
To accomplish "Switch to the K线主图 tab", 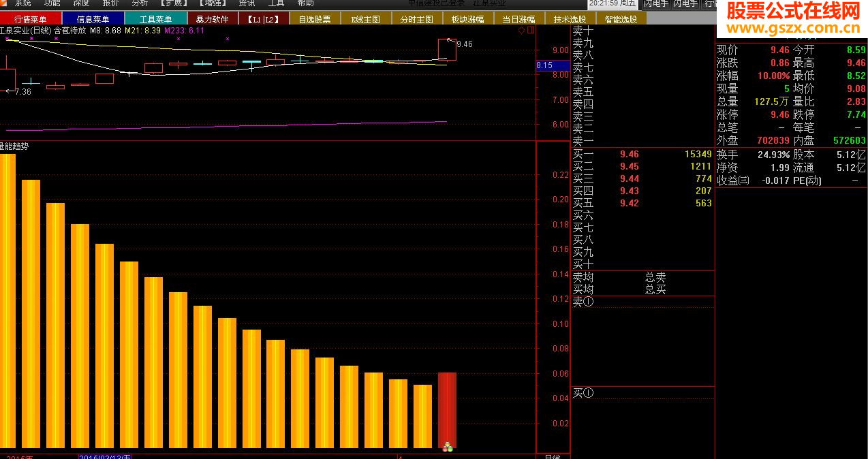I will [x=366, y=19].
